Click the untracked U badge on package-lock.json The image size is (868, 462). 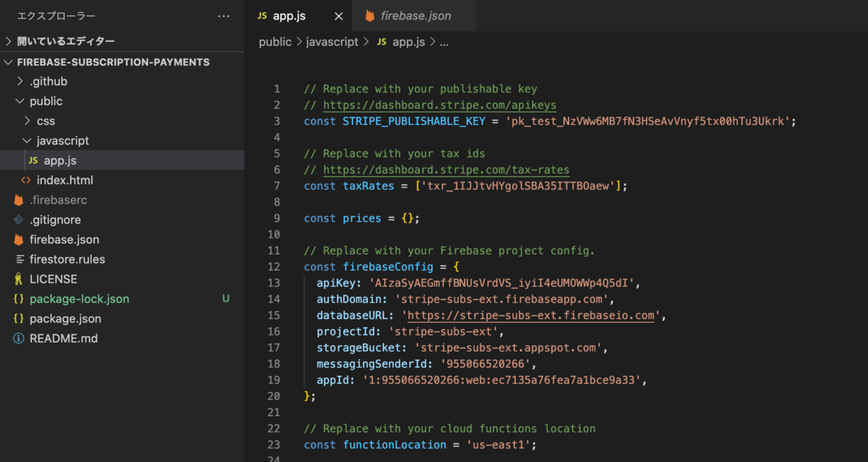[226, 299]
